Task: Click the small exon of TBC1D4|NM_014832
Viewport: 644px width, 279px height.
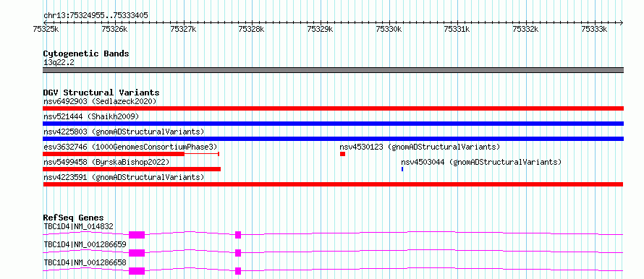Action: pyautogui.click(x=238, y=235)
